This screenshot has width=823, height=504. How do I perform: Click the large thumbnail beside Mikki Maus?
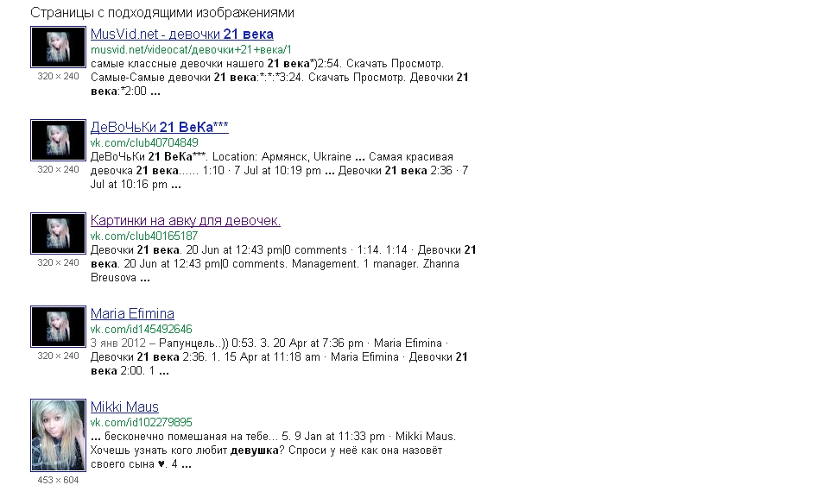pos(58,435)
